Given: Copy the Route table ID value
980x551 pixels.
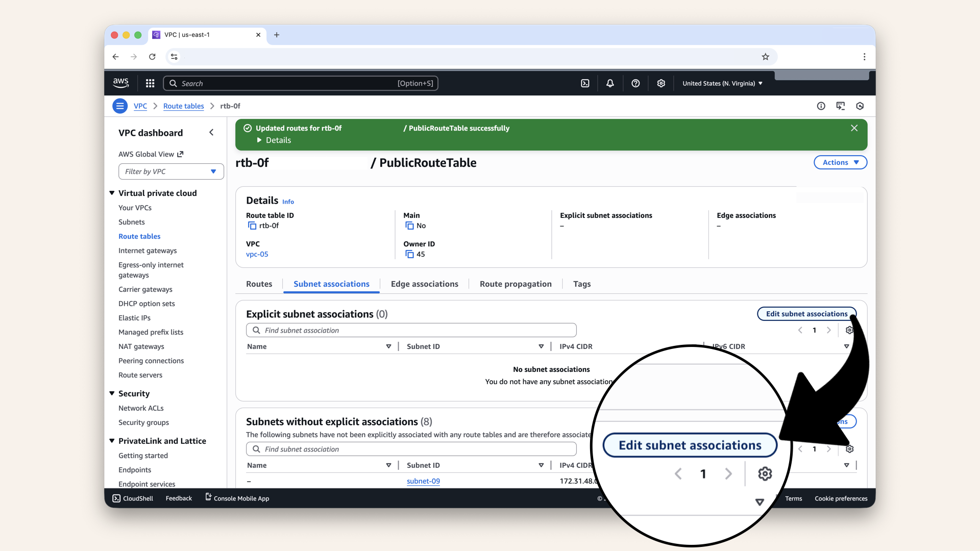Looking at the screenshot, I should click(x=252, y=226).
